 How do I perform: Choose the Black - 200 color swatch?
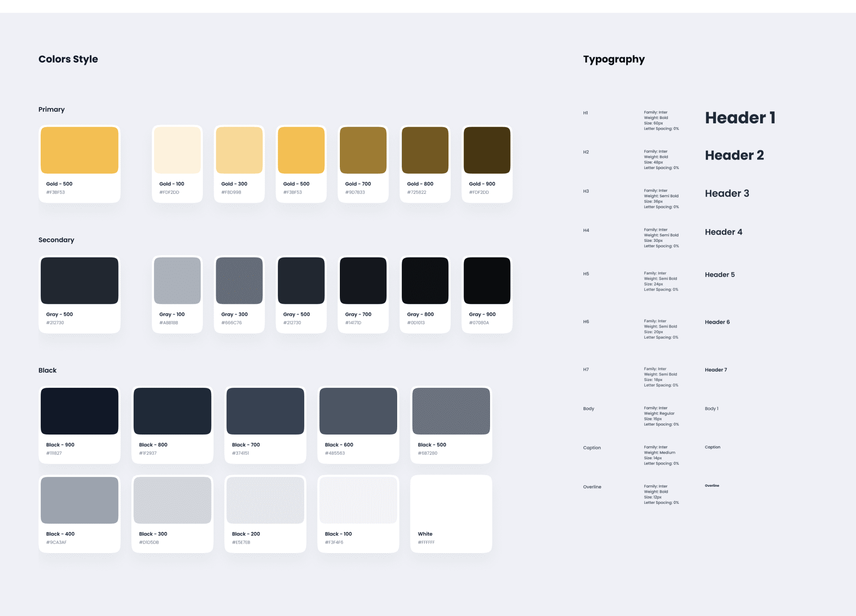265,500
